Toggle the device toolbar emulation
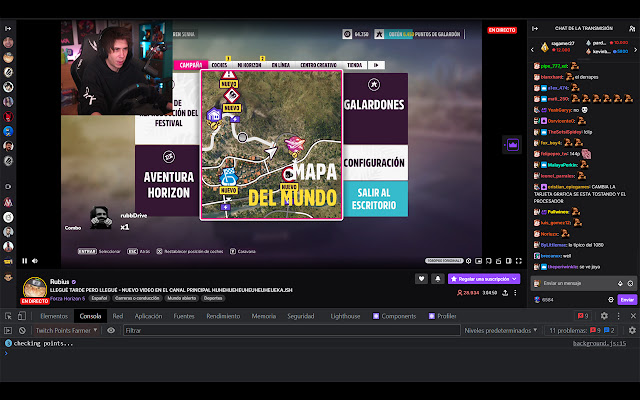 click(x=22, y=316)
